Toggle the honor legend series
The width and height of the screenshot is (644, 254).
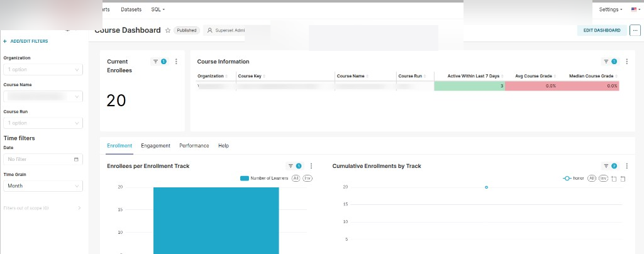(574, 178)
